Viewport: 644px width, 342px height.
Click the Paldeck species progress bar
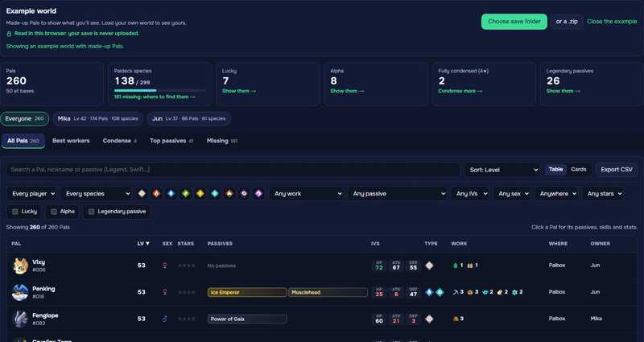click(159, 90)
